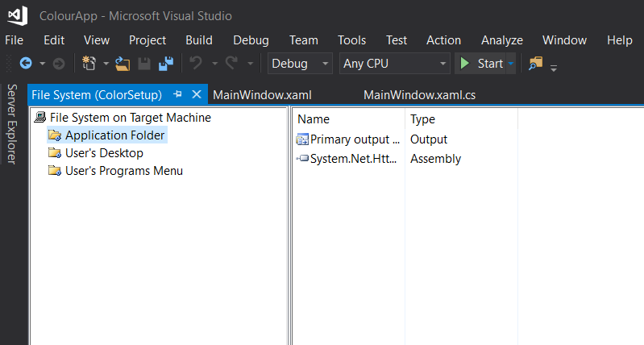
Task: Open the File menu
Action: click(x=14, y=40)
